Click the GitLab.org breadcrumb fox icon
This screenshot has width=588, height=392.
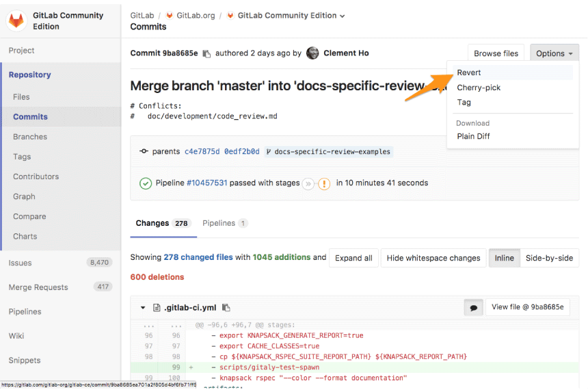click(x=170, y=15)
